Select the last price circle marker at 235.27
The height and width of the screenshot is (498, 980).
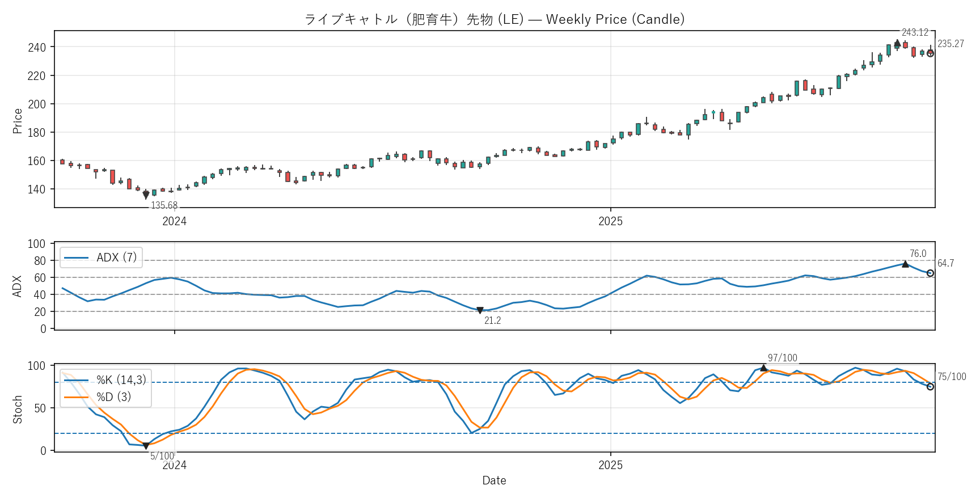930,53
